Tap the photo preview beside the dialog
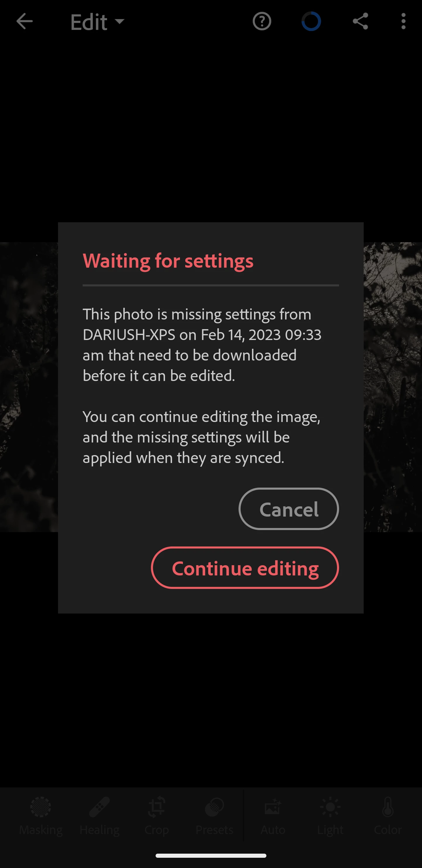 [393, 387]
